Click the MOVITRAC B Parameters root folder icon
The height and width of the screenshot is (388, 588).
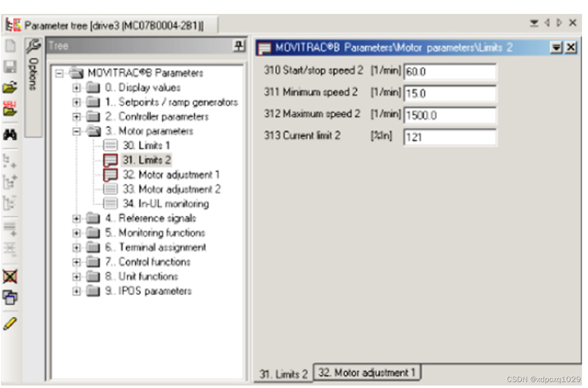(76, 73)
